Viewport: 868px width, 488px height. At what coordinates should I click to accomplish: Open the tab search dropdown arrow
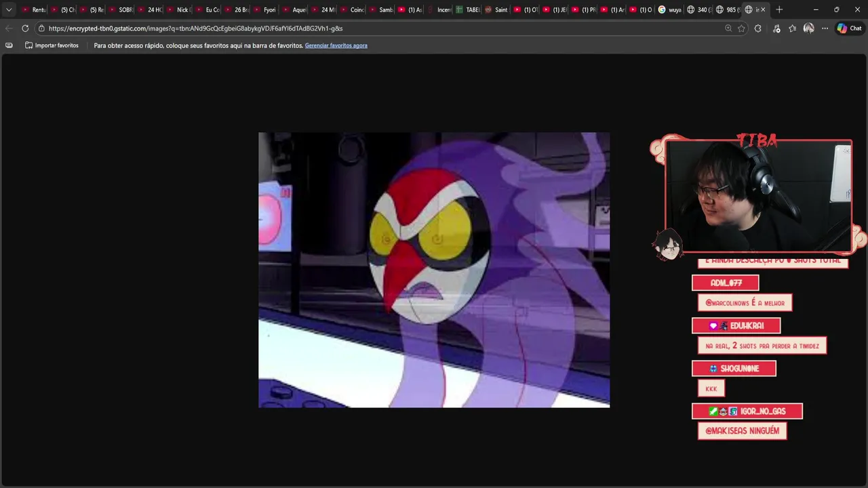pyautogui.click(x=9, y=9)
